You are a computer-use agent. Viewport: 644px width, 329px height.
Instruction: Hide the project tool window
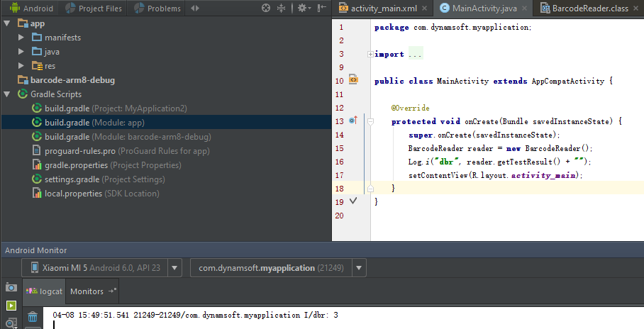[323, 9]
